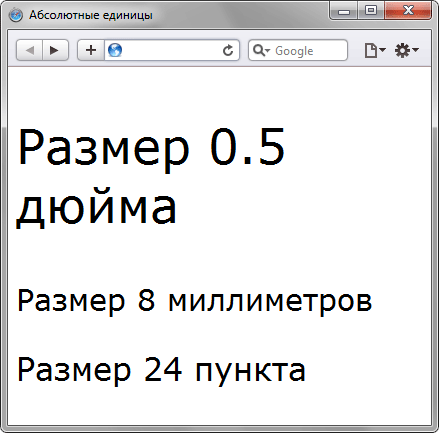Image resolution: width=439 pixels, height=433 pixels.
Task: Add bookmark with the plus button
Action: 91,50
